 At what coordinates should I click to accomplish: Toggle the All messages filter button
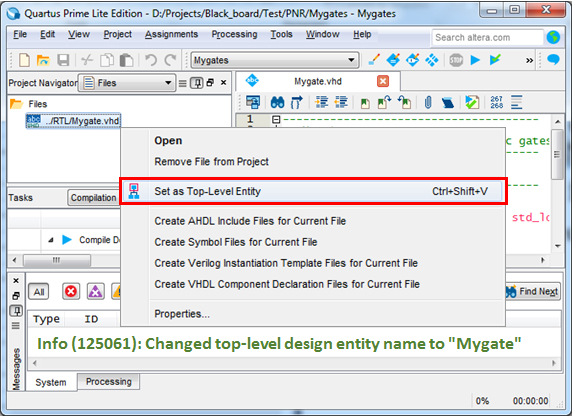[39, 292]
